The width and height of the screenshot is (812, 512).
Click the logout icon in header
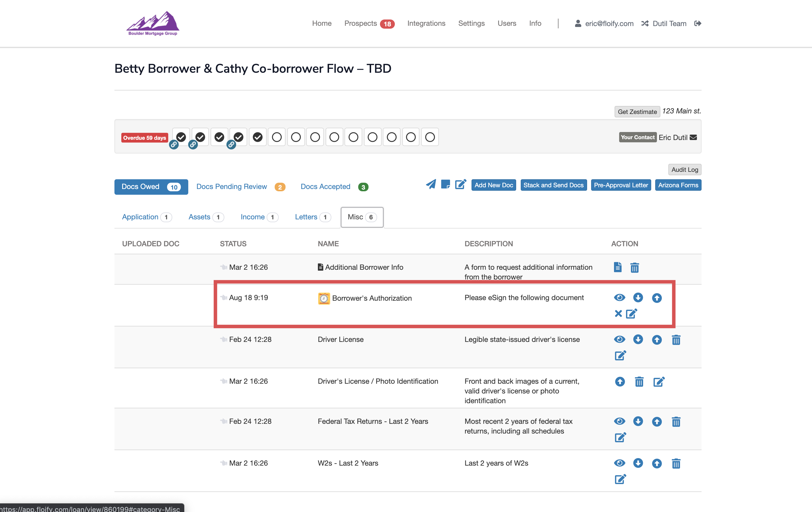click(x=698, y=23)
